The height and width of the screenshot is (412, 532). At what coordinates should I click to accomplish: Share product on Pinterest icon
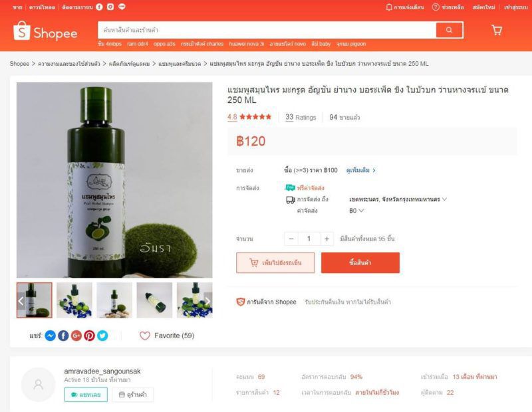click(x=89, y=336)
